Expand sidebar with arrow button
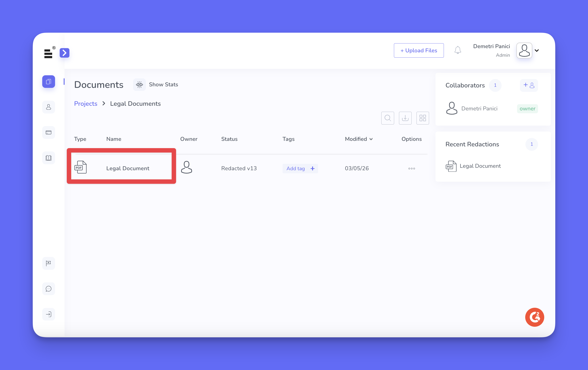The height and width of the screenshot is (370, 588). coord(65,53)
